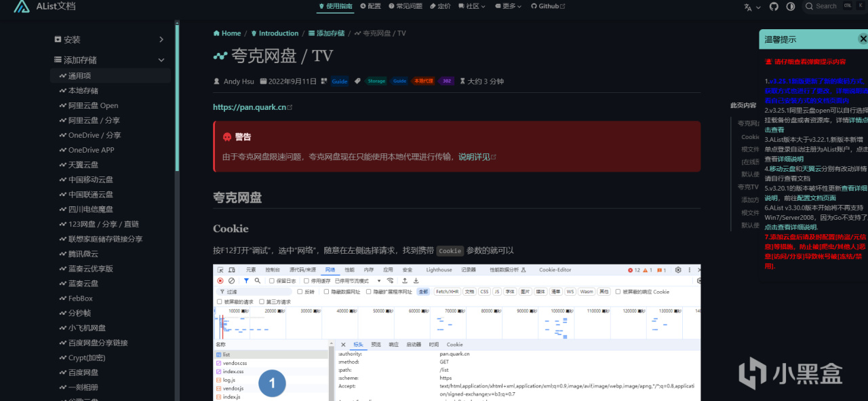Image resolution: width=868 pixels, height=401 pixels.
Task: Select 一刻相册 in the sidebar
Action: point(110,387)
